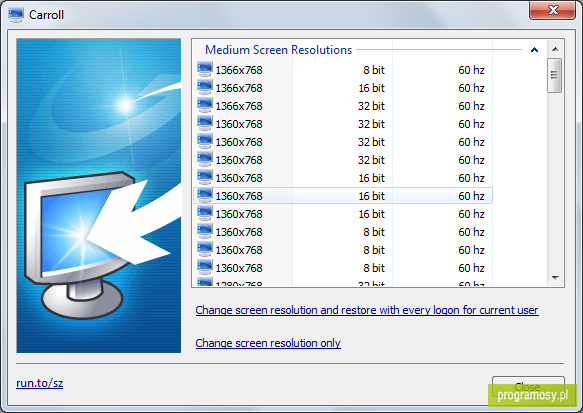
Task: Click the scrollbar up arrow
Action: click(x=555, y=49)
